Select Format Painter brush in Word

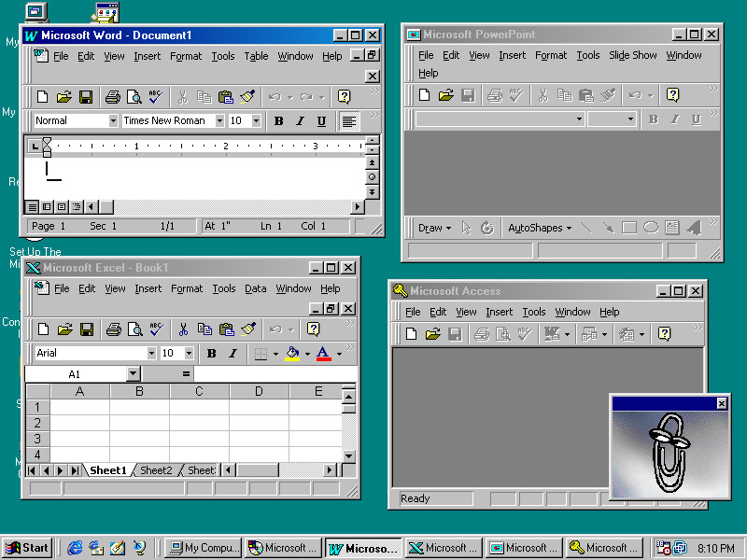click(247, 97)
